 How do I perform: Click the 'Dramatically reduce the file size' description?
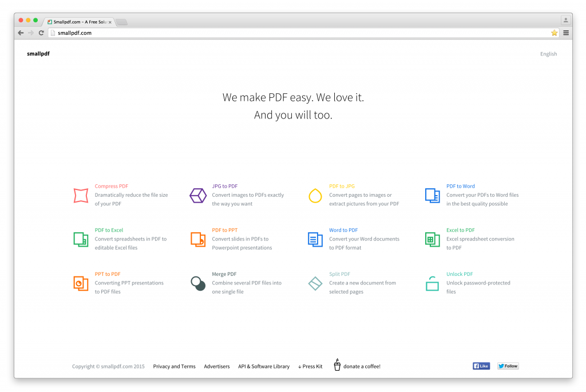click(131, 195)
